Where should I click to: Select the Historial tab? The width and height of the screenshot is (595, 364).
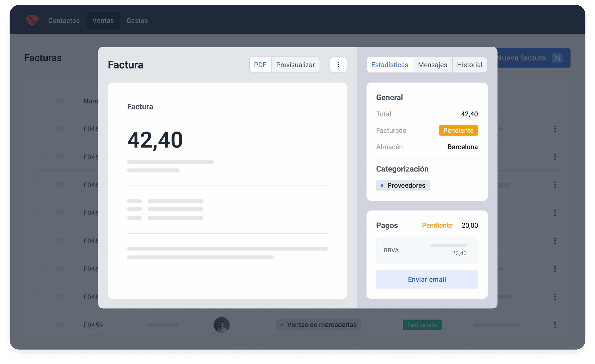coord(469,65)
